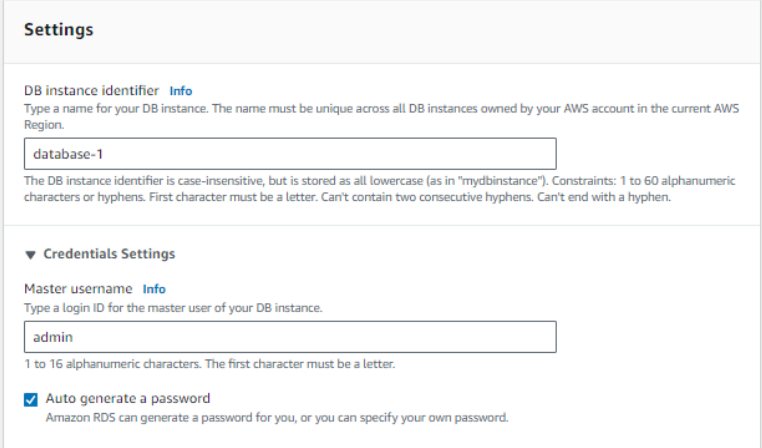Click '1 to 16 alphanumeric characters' hint
Screen dimensions: 762x448
(x=209, y=363)
